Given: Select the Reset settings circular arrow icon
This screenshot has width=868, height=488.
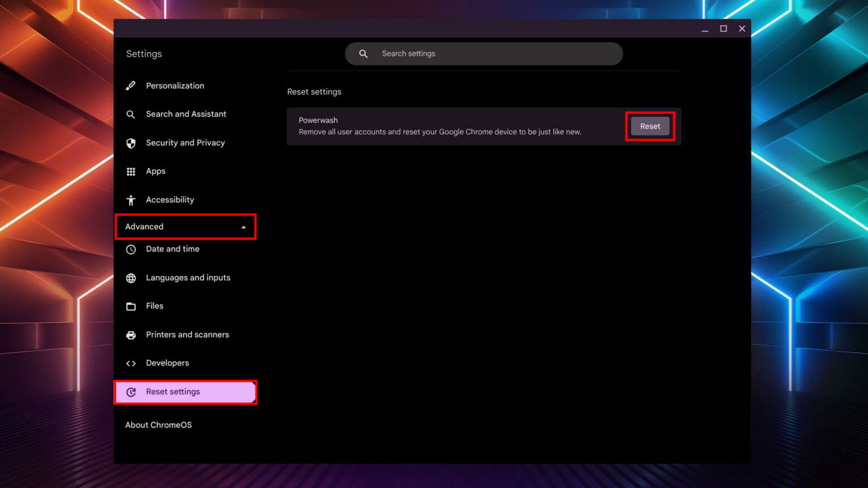Looking at the screenshot, I should (x=131, y=391).
